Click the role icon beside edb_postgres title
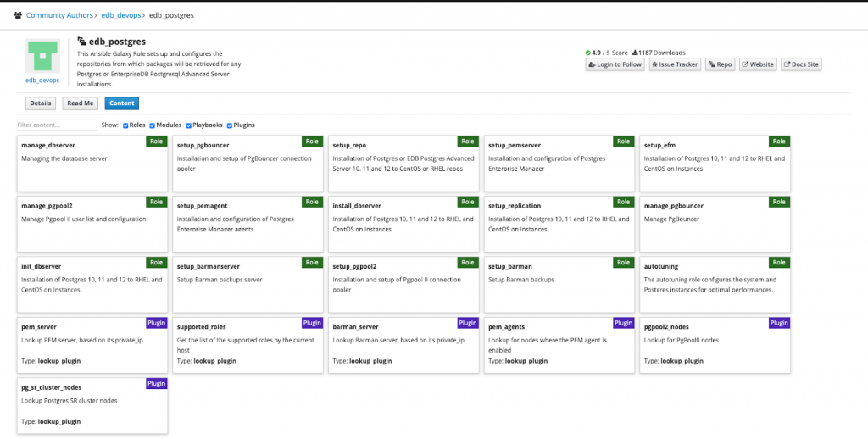 click(82, 41)
